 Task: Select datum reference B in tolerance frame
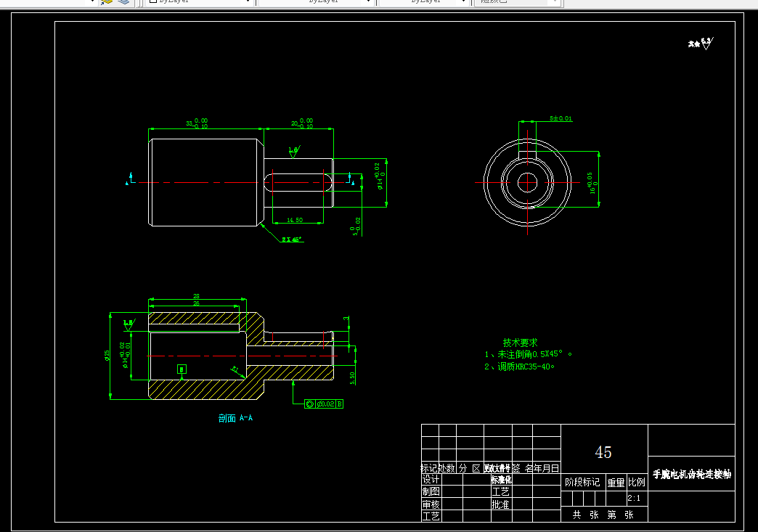[x=339, y=404]
